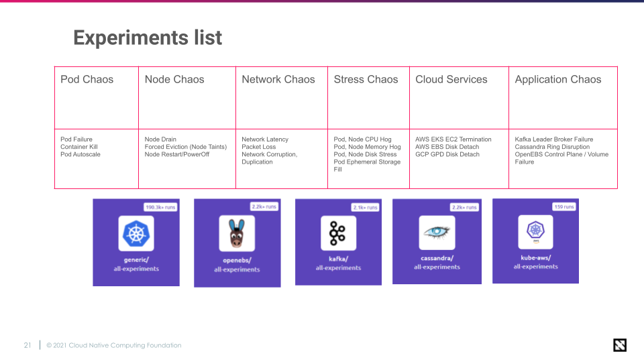
Task: Click Pod Ephemeral Storage text
Action: tap(367, 162)
